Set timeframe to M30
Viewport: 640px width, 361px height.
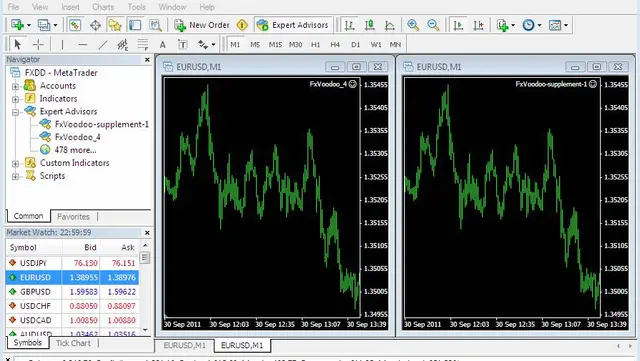click(296, 45)
